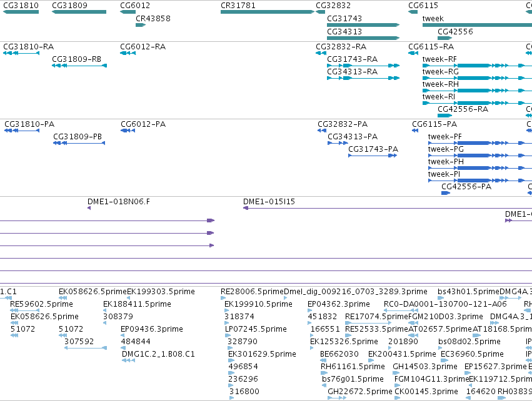Click the CG32832-RA transcript label
The image size is (532, 401).
coord(341,46)
